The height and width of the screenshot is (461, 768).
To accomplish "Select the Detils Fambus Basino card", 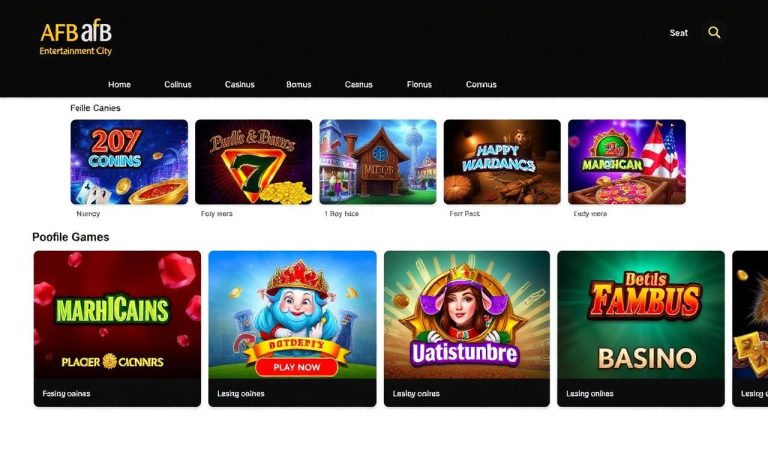I will tap(641, 329).
